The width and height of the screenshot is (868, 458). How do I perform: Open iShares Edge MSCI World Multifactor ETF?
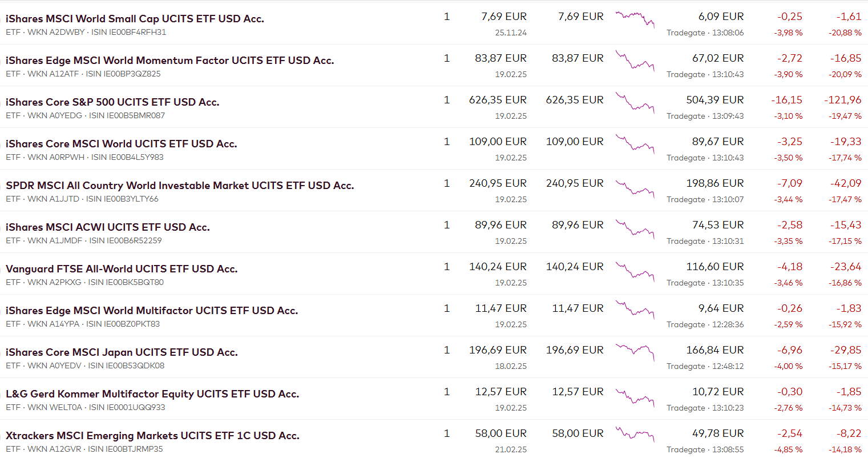[x=152, y=311]
